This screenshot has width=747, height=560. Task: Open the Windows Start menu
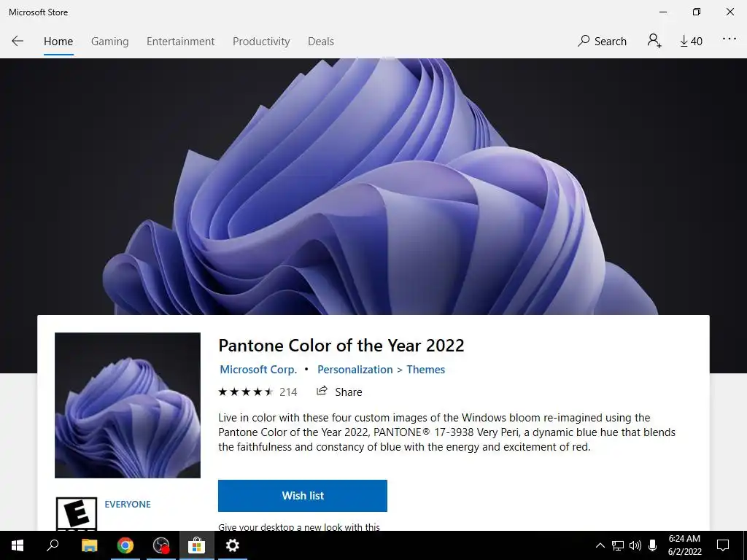(18, 545)
